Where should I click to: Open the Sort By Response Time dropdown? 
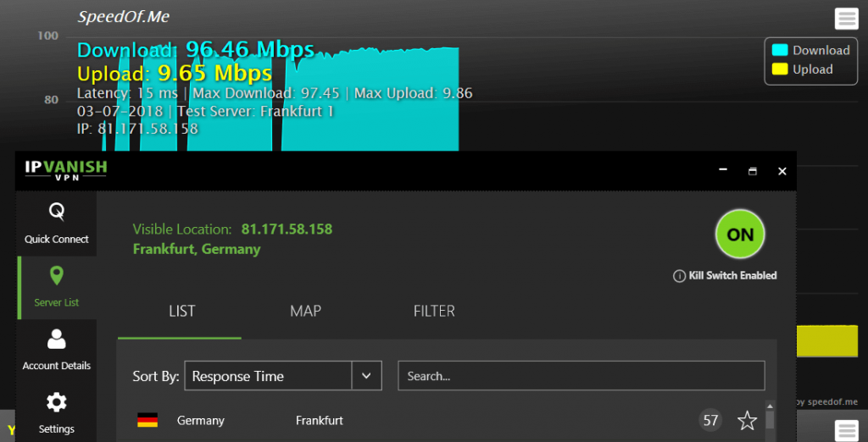283,376
